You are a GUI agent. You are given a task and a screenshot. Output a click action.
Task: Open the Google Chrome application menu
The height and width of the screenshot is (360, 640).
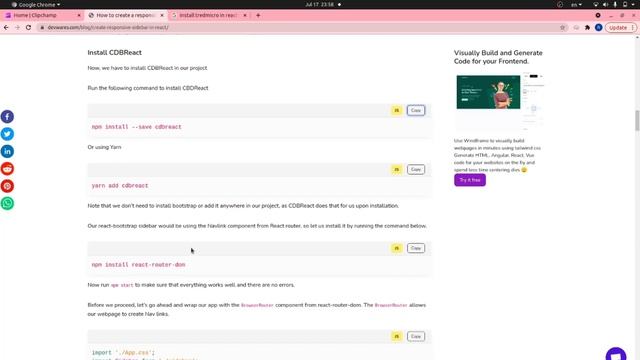coord(36,4)
